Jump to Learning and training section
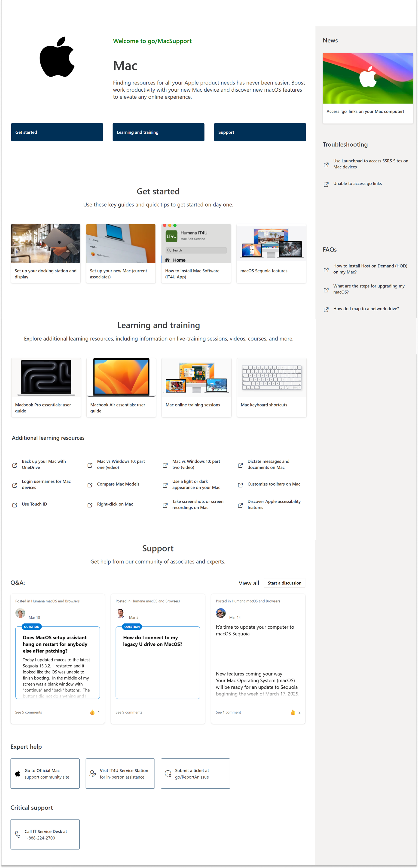 coord(159,132)
